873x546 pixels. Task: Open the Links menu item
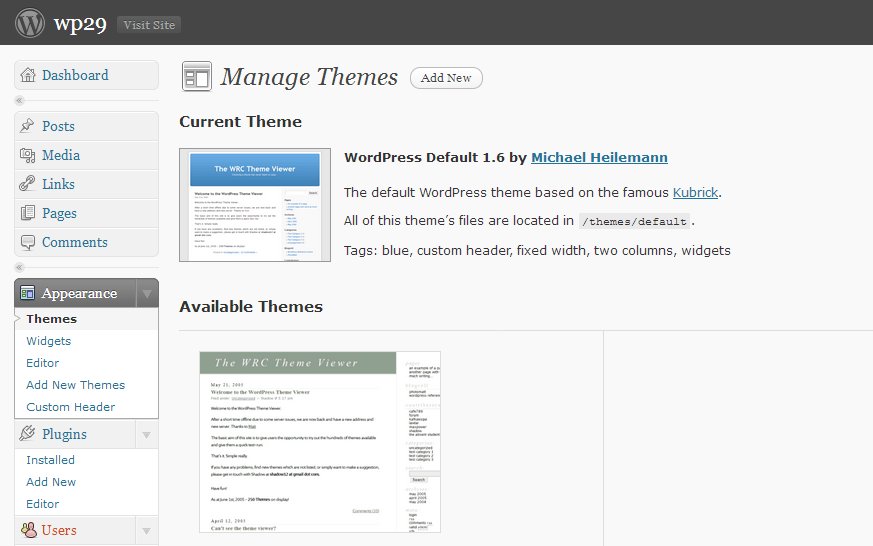86,184
